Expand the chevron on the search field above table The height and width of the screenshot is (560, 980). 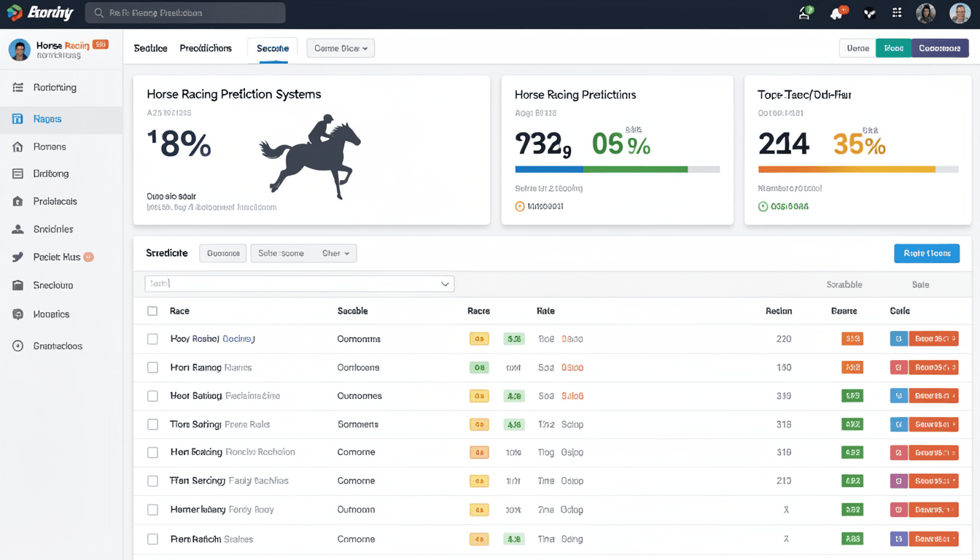445,284
